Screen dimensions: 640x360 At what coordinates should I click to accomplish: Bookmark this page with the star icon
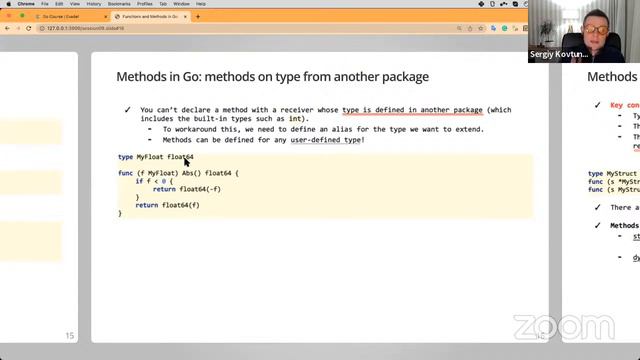point(481,28)
